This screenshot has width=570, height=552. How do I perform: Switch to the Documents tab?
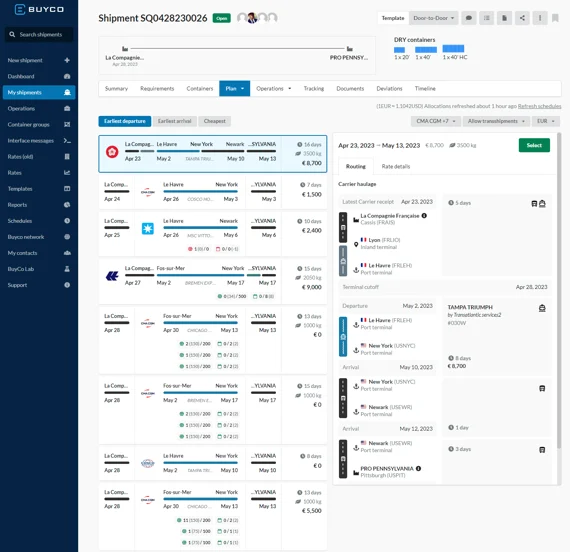[x=350, y=88]
